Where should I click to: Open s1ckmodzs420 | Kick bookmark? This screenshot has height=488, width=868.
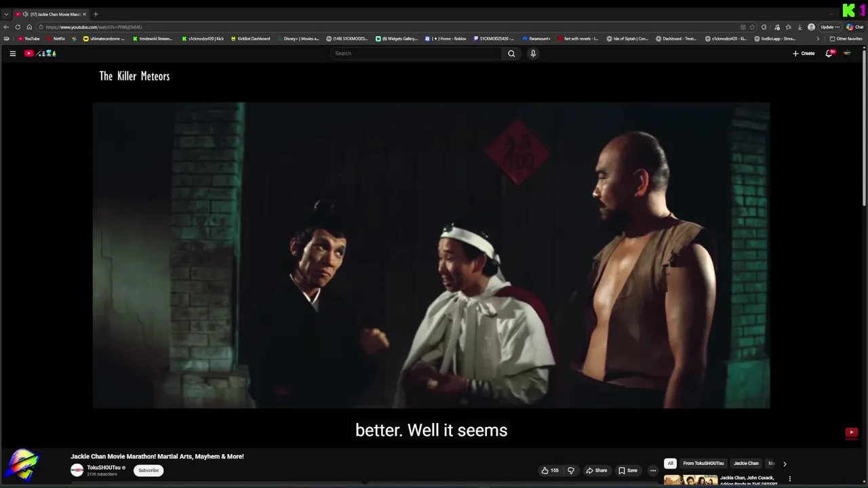[203, 39]
